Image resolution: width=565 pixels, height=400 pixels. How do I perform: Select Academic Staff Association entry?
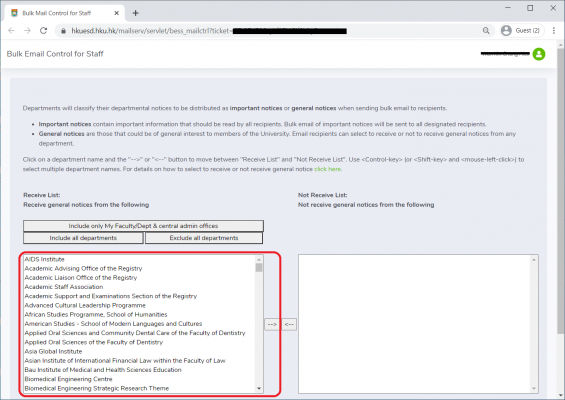(x=139, y=287)
